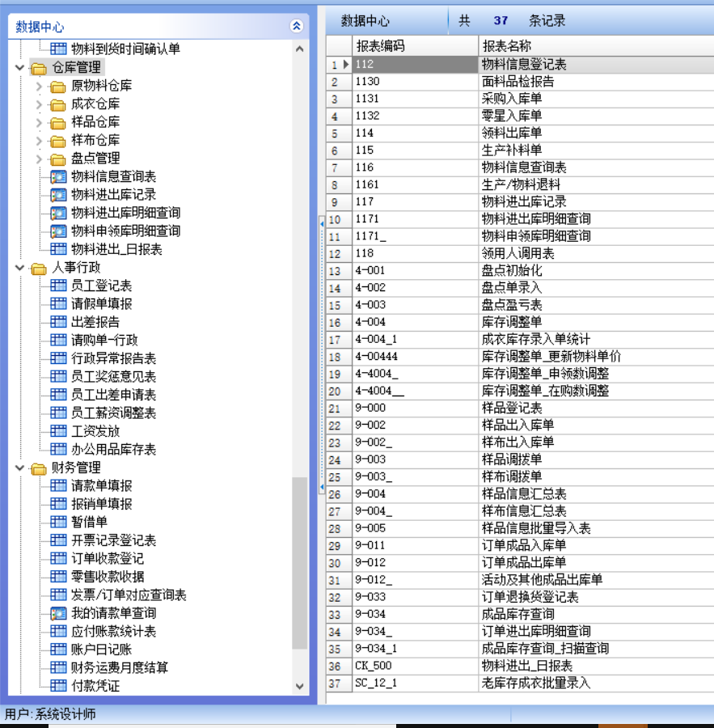Viewport: 714px width, 728px height.
Task: Click the folder icon of 成衣仓库
Action: point(57,104)
